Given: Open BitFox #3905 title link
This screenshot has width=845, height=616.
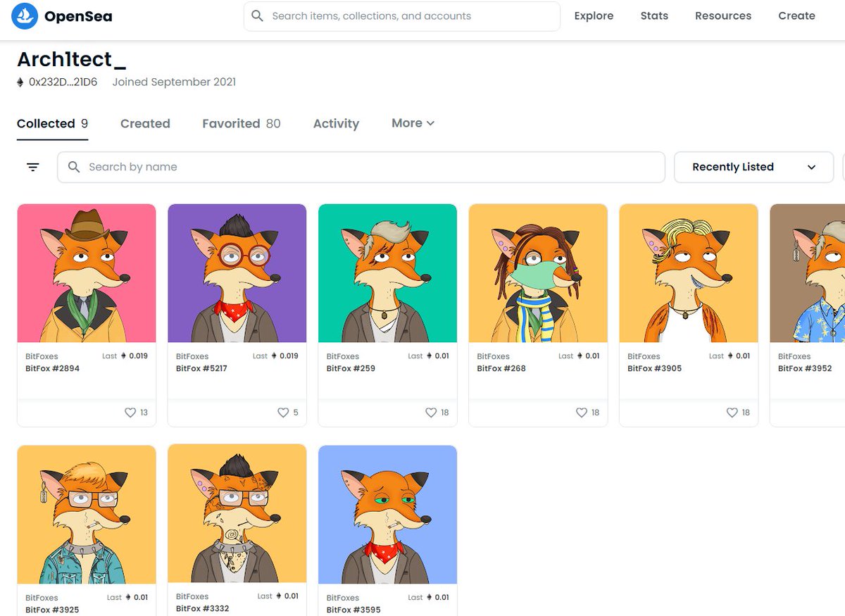Looking at the screenshot, I should 655,368.
